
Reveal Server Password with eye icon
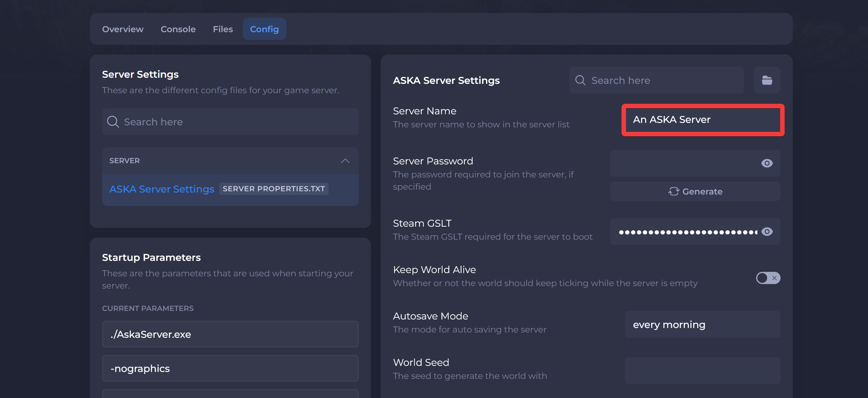pyautogui.click(x=767, y=163)
